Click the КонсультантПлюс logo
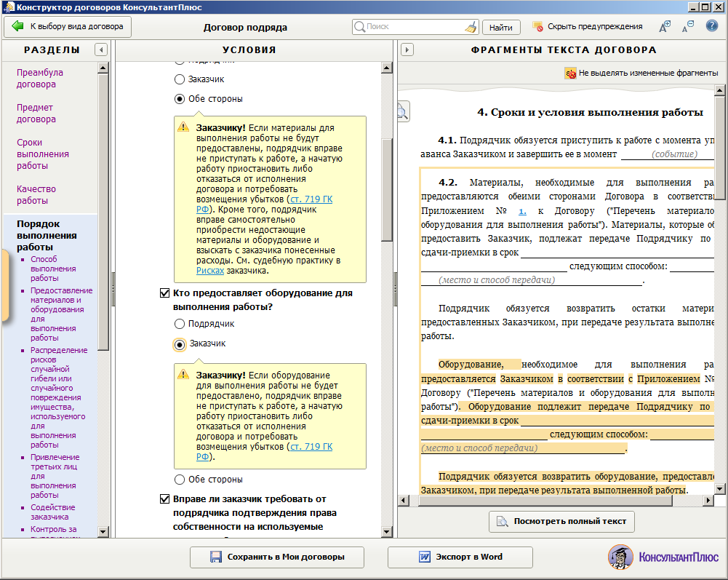The height and width of the screenshot is (580, 728). 663,557
